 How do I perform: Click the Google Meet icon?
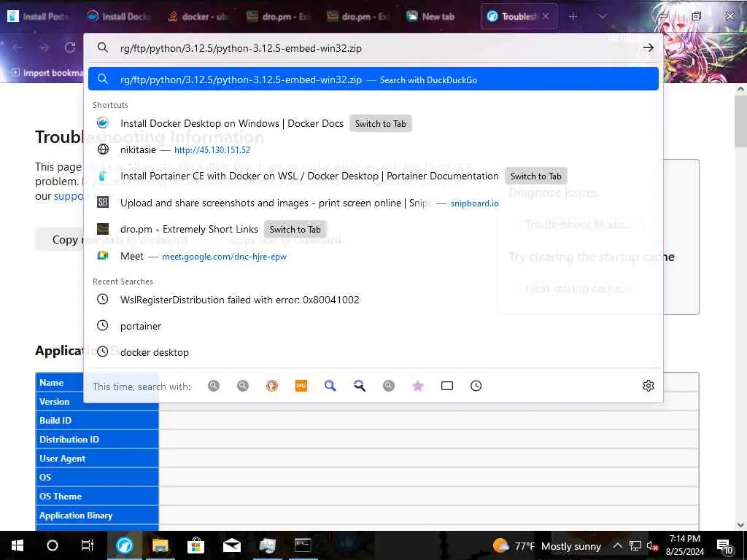(103, 256)
